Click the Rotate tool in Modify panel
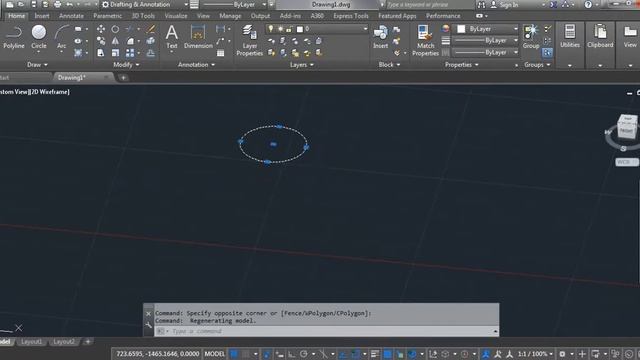The width and height of the screenshot is (640, 360). pos(116,29)
